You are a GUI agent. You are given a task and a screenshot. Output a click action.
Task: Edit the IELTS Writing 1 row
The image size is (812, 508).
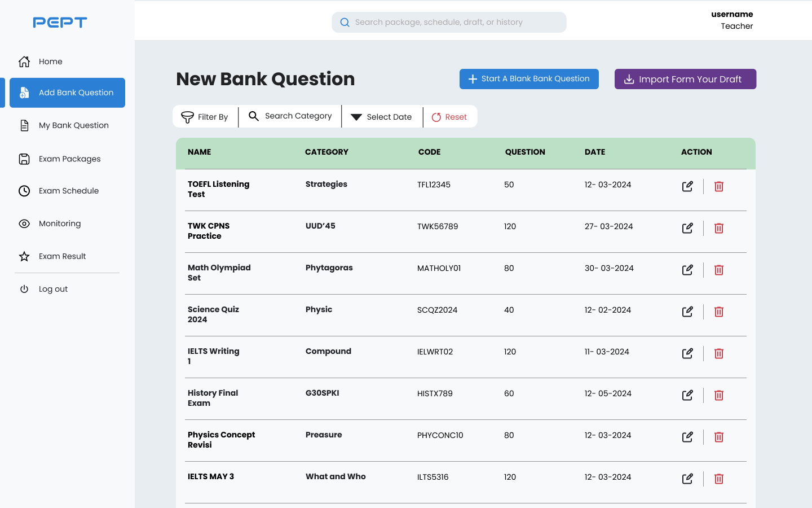point(687,353)
